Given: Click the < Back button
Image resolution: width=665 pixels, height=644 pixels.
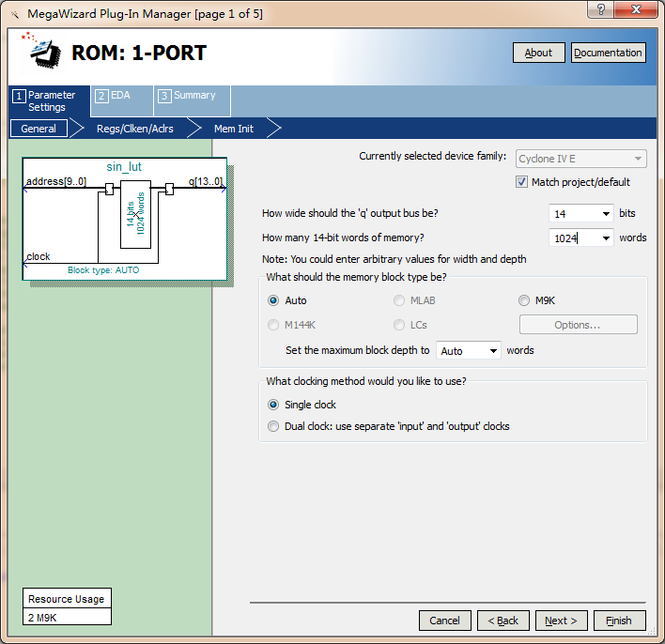Looking at the screenshot, I should (x=503, y=621).
